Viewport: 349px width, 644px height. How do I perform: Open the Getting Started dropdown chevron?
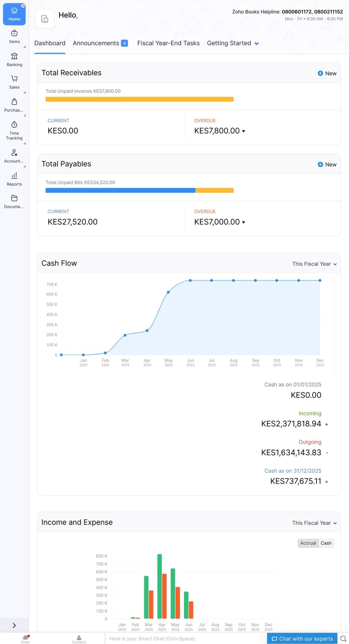(x=257, y=44)
